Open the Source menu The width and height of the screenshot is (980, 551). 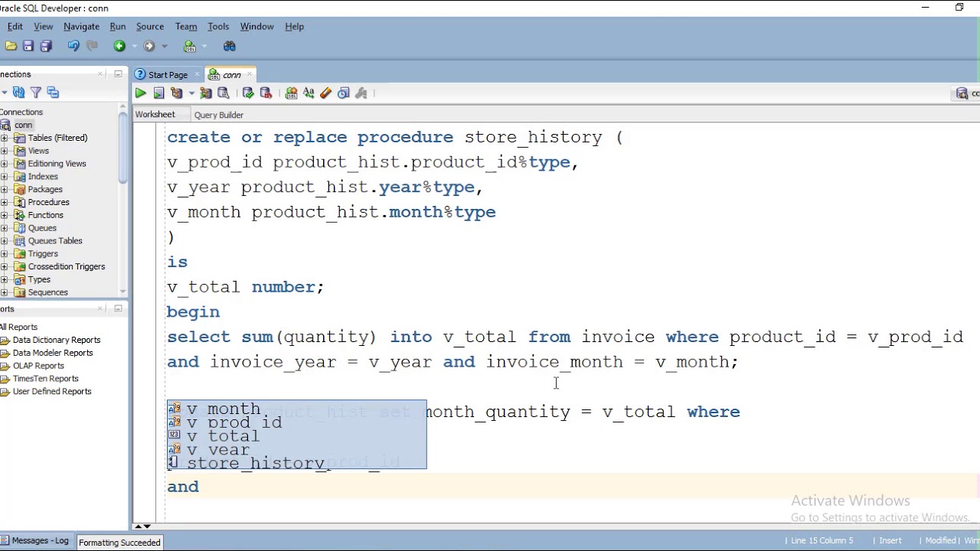(150, 27)
